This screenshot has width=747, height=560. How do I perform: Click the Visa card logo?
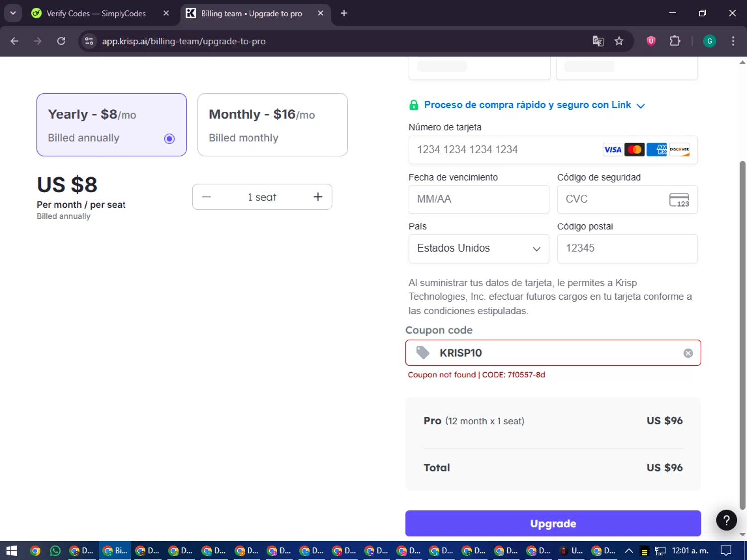tap(613, 150)
